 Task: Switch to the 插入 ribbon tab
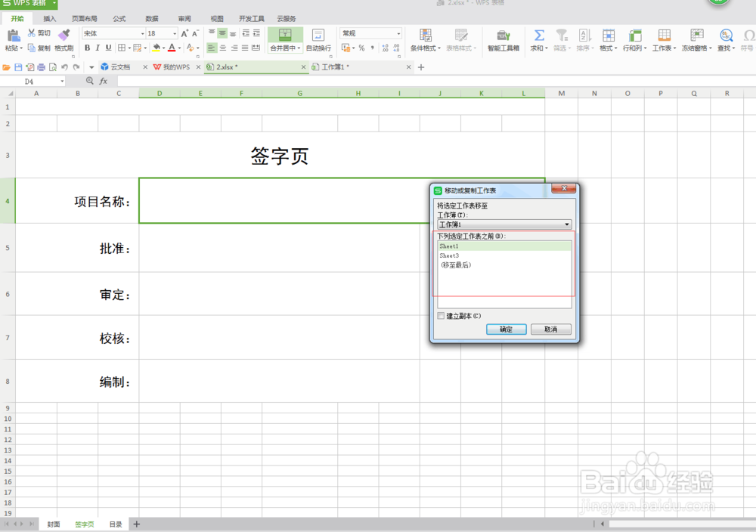click(x=49, y=18)
